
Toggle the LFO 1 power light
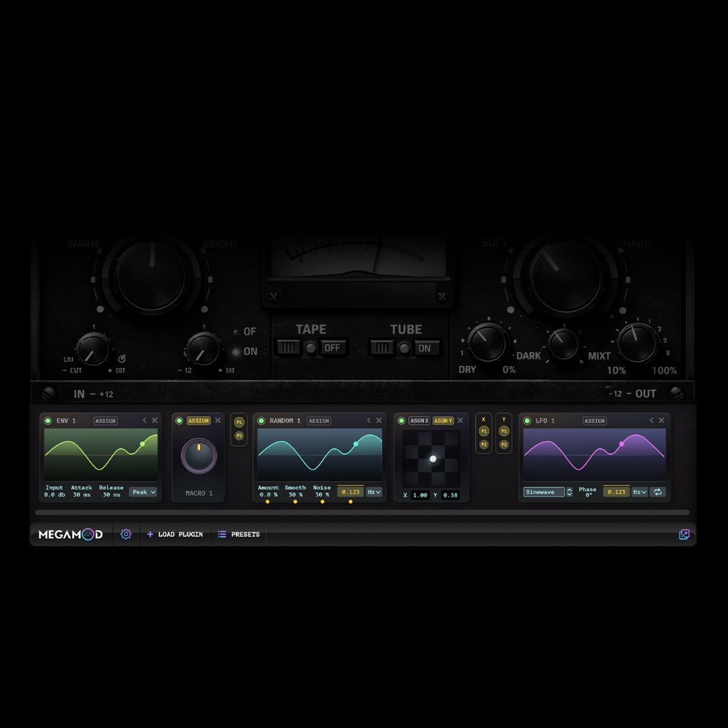[527, 421]
